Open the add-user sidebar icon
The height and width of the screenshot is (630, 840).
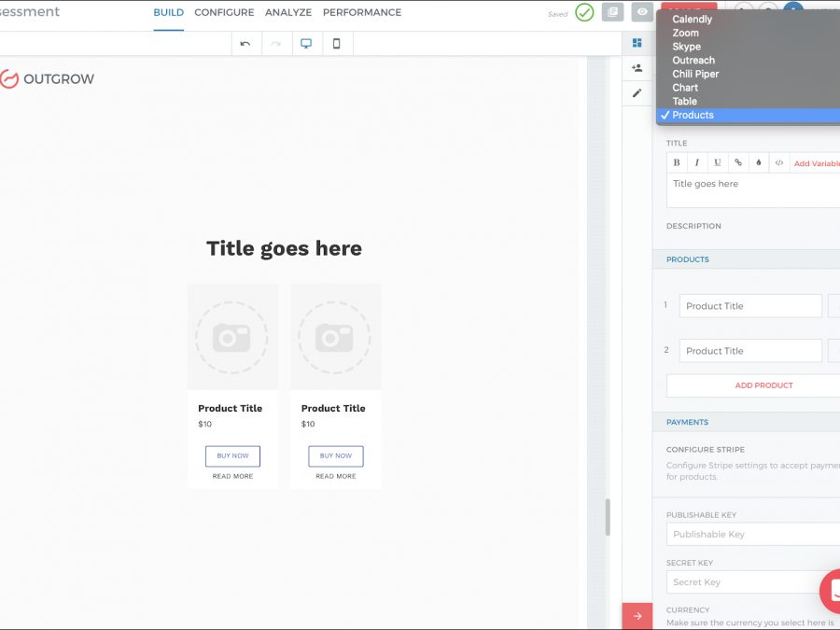(637, 68)
